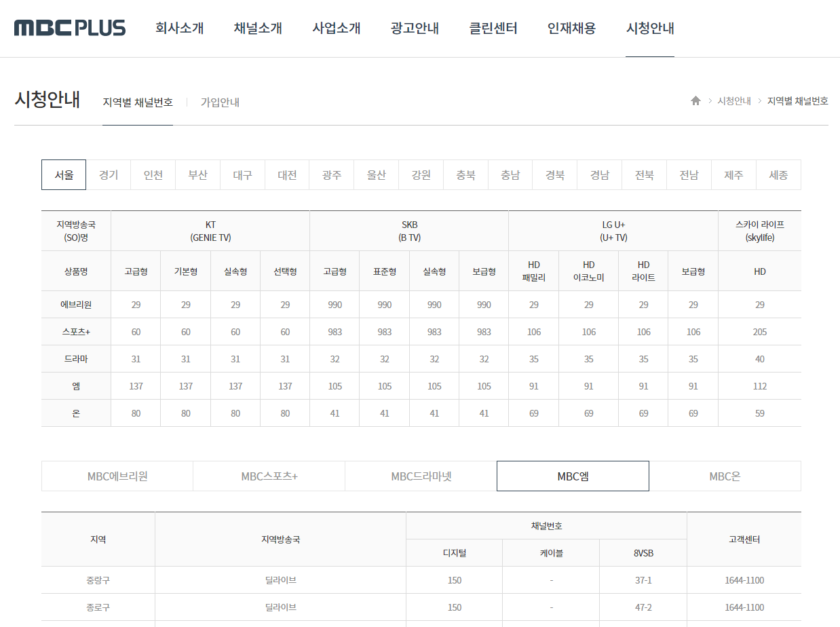The width and height of the screenshot is (840, 627).
Task: Select the 서울 region tab
Action: point(64,174)
